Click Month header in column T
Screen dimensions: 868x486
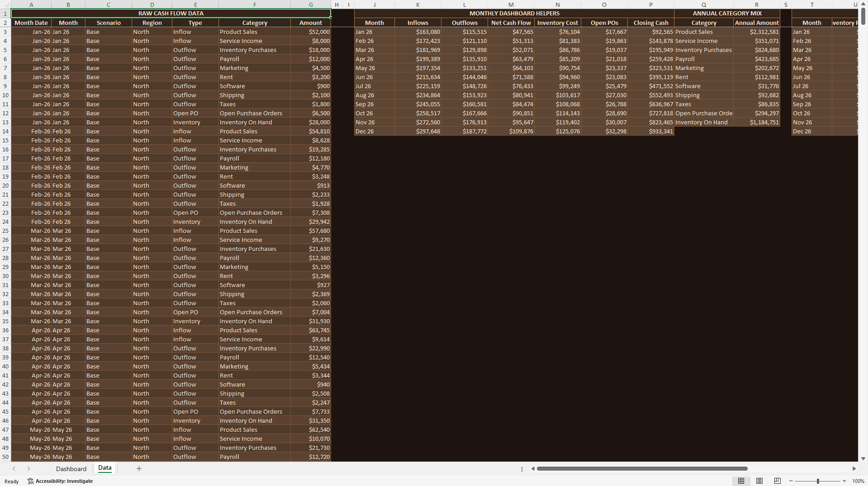[812, 23]
